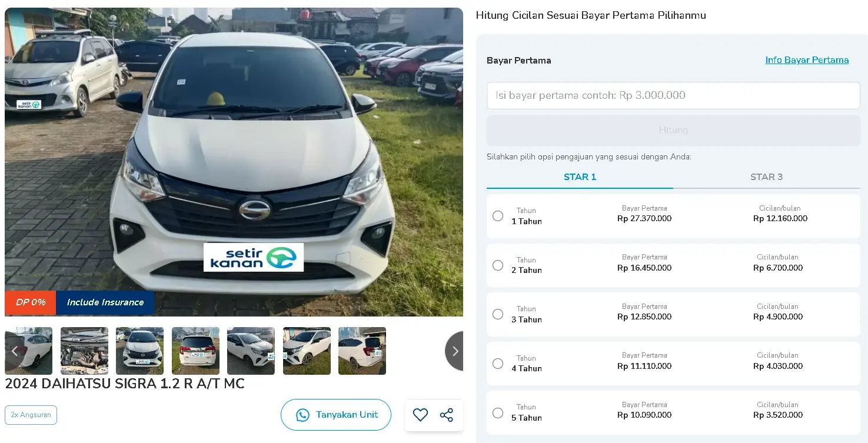Viewport: 868px width, 443px height.
Task: Show next thumbnails with right arrow
Action: (454, 351)
